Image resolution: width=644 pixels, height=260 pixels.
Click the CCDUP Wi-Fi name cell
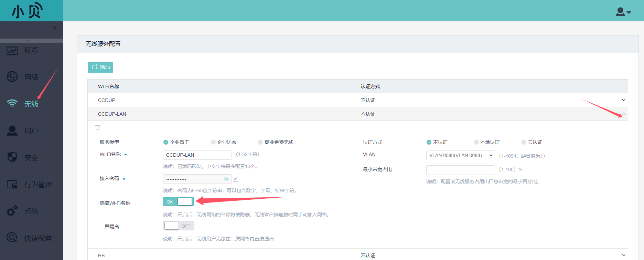[107, 100]
